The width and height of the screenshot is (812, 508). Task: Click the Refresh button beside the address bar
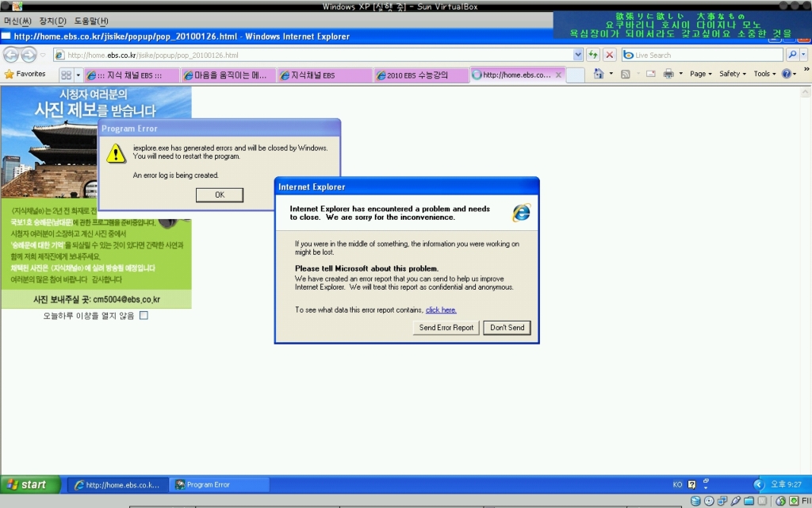click(593, 55)
